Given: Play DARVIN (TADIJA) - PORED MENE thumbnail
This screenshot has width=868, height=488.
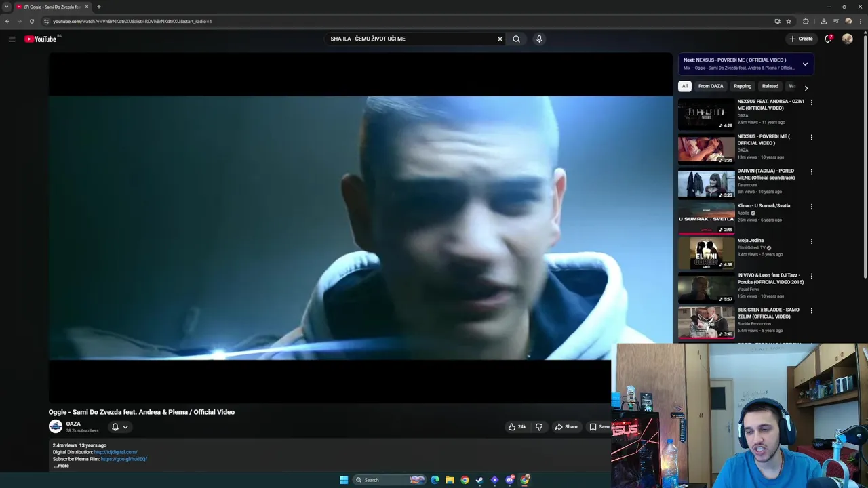Looking at the screenshot, I should click(x=707, y=184).
